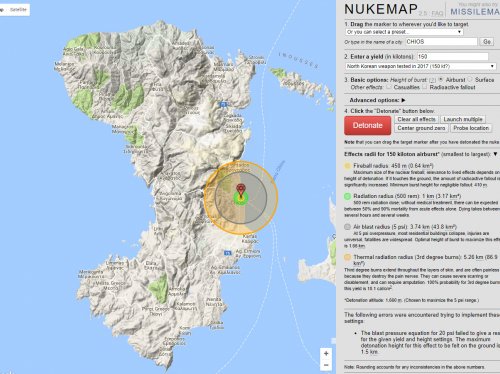Click the blue airport icon north of the blast
Screen dimensions: 500x374
[223, 105]
